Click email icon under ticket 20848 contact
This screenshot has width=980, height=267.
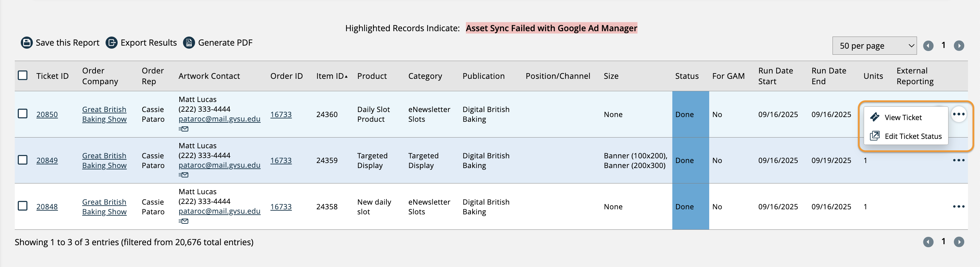(x=183, y=221)
